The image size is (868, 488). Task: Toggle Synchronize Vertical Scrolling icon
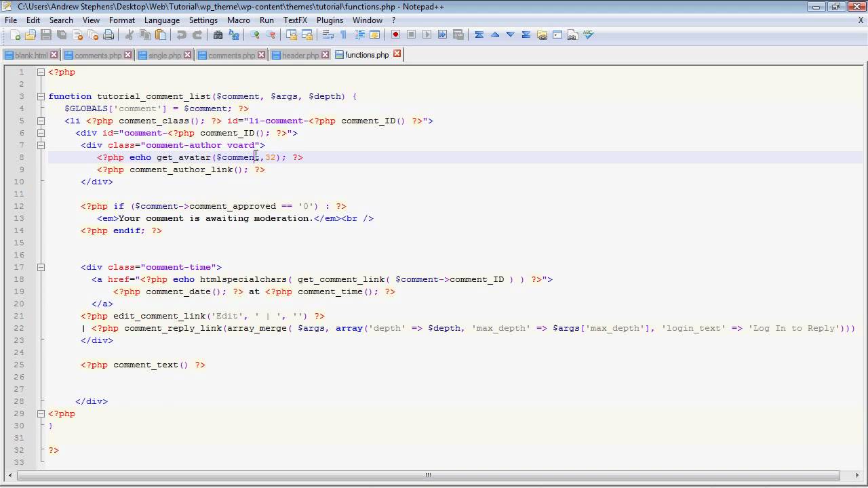tap(291, 35)
